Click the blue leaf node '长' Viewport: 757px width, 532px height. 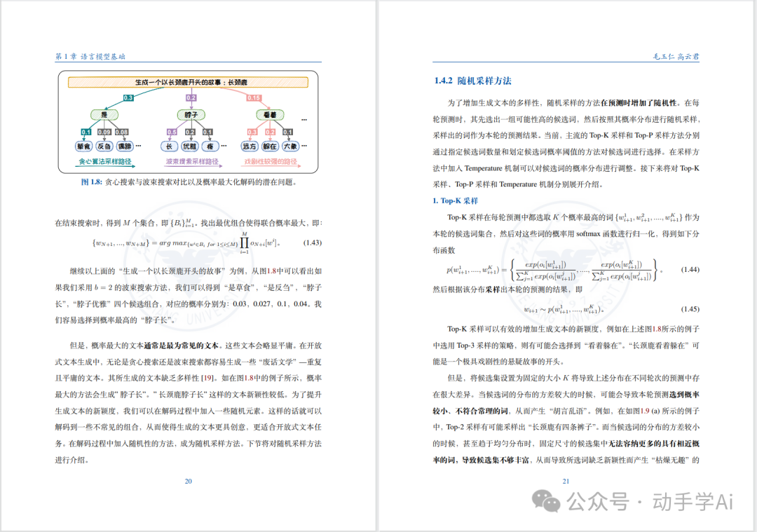coord(170,146)
